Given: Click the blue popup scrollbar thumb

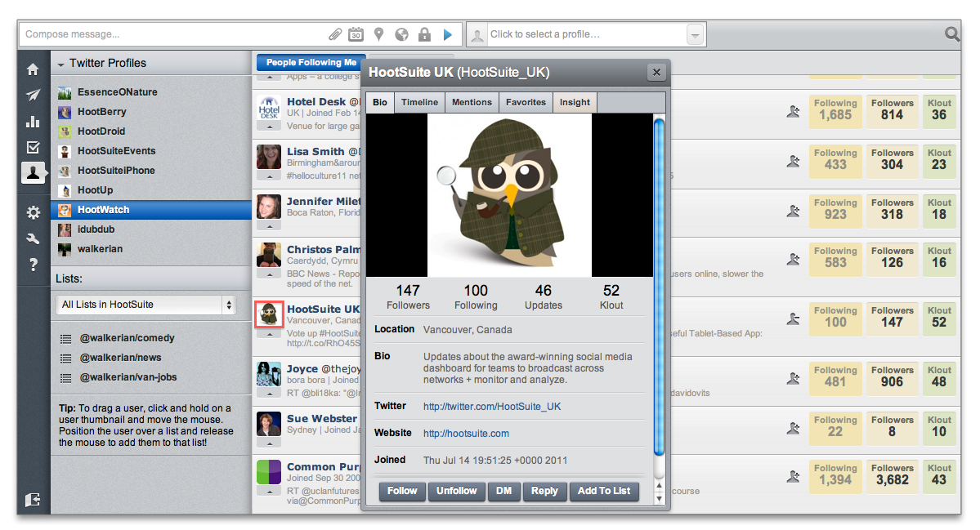Looking at the screenshot, I should 659,287.
